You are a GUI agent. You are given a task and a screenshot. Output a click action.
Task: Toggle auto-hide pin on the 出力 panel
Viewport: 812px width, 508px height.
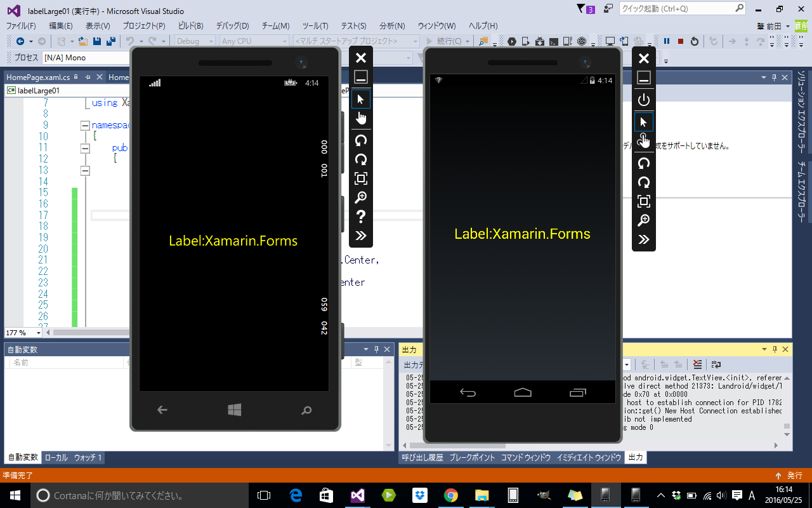(775, 349)
